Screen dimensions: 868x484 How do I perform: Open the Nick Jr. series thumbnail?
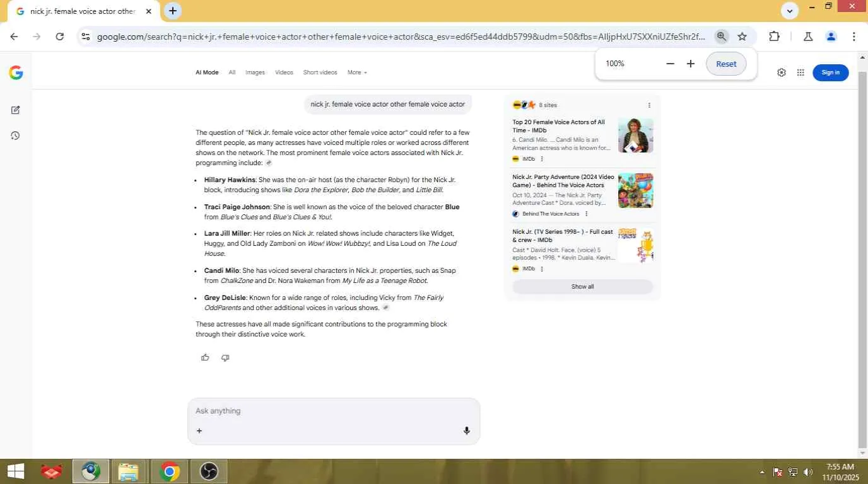coord(635,245)
